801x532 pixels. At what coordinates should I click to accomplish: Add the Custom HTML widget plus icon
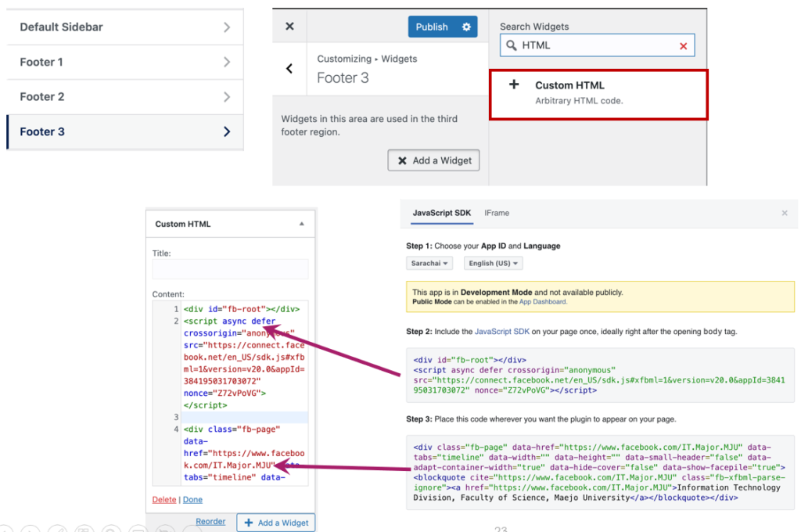point(514,84)
